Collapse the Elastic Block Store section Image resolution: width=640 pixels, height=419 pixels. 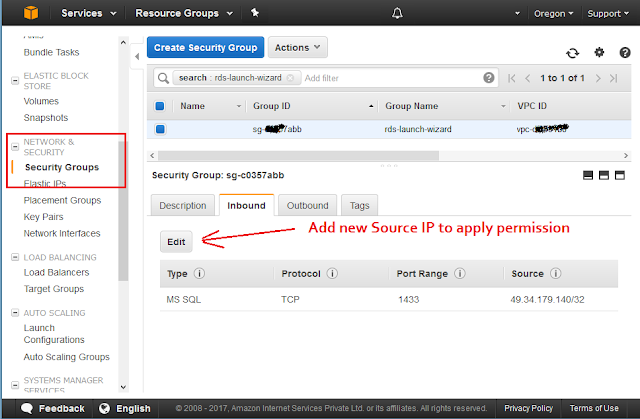(x=15, y=81)
